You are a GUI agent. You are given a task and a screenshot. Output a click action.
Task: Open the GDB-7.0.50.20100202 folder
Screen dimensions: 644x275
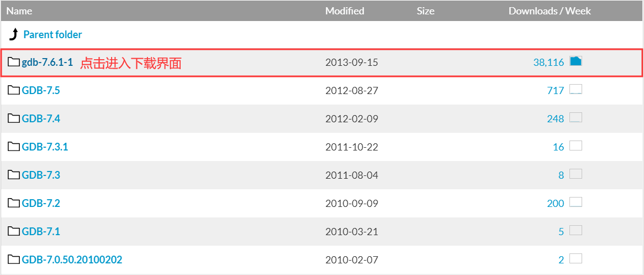(72, 260)
